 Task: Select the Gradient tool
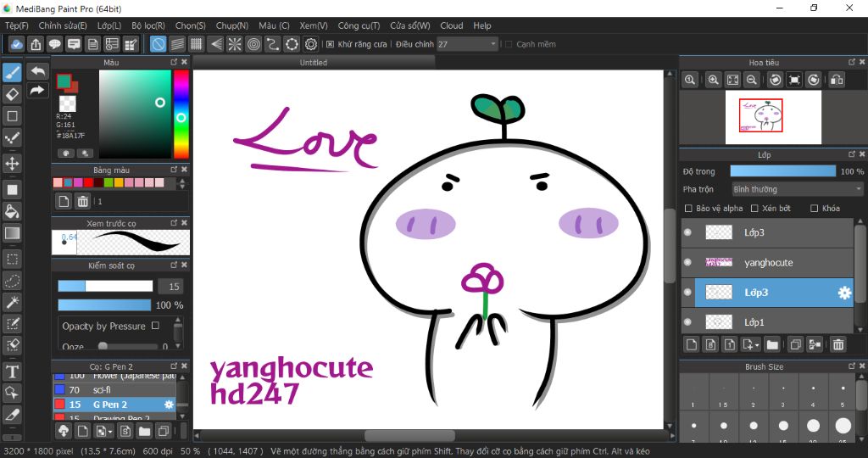(12, 233)
